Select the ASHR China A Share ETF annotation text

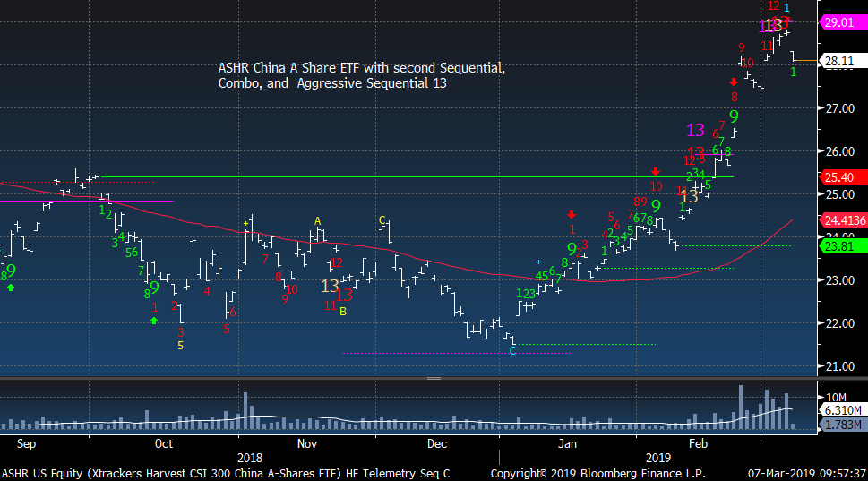point(362,76)
